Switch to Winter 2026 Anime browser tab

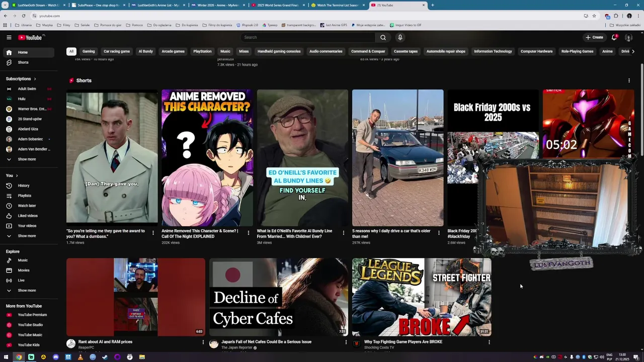tap(218, 5)
